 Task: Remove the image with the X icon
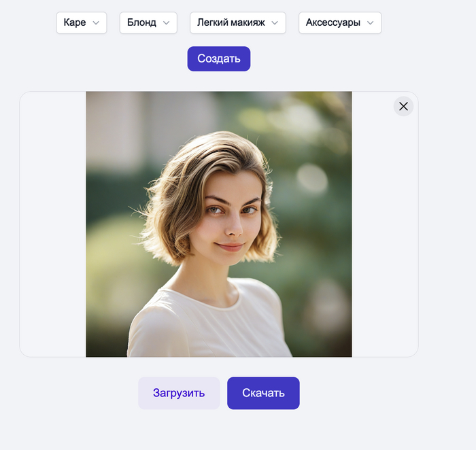[403, 106]
